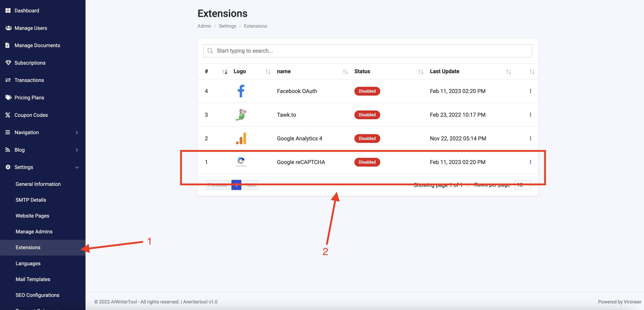Focus the extensions search field
Viewport: 644px width, 310px height.
coord(367,51)
